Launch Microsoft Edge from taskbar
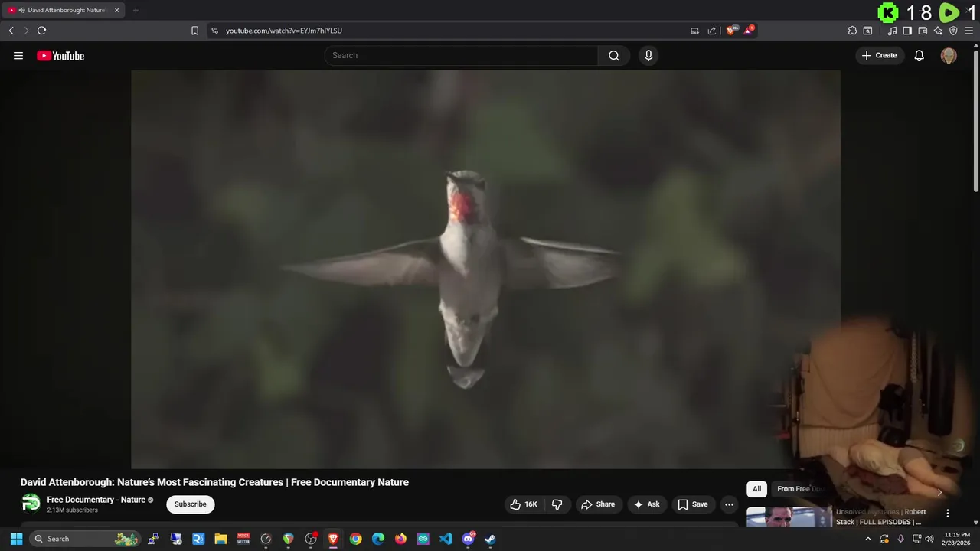The height and width of the screenshot is (551, 980). (378, 539)
